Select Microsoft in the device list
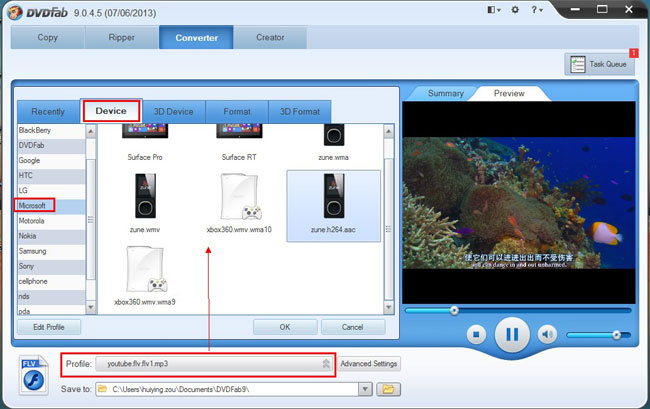The image size is (650, 409). [51, 206]
